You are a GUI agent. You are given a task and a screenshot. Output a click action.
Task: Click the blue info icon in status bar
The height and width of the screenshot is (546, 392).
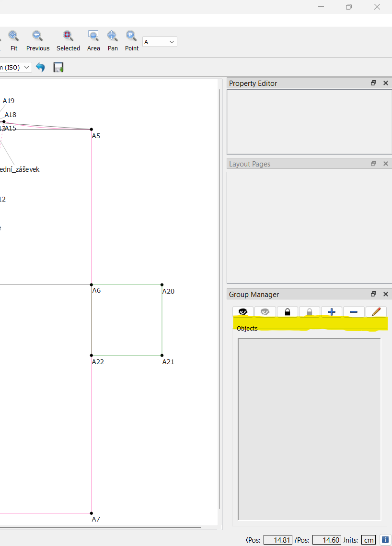[385, 540]
